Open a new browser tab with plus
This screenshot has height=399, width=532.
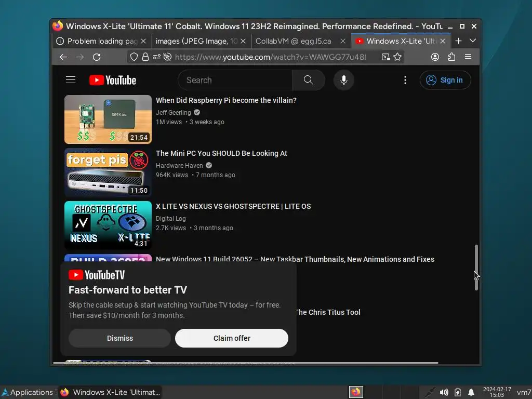coord(458,41)
